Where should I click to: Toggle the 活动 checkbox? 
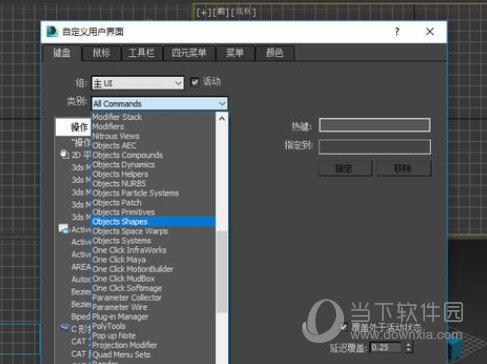point(194,82)
